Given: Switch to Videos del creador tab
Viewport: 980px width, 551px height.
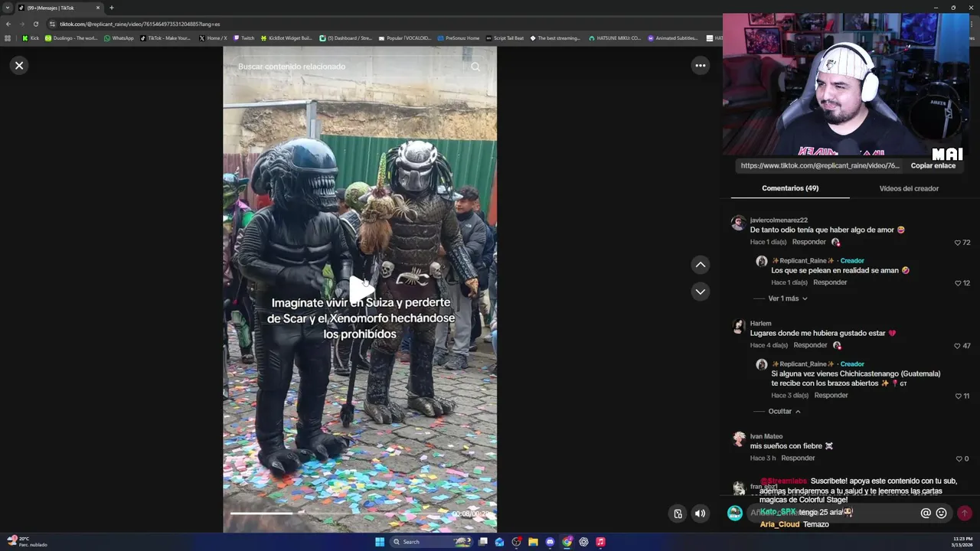Looking at the screenshot, I should [909, 188].
